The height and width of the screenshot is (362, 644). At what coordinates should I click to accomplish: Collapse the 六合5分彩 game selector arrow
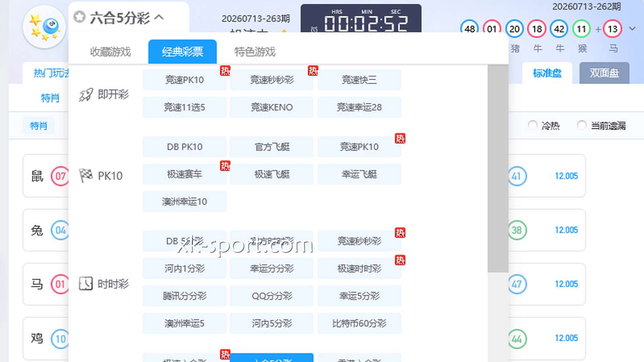pos(159,17)
